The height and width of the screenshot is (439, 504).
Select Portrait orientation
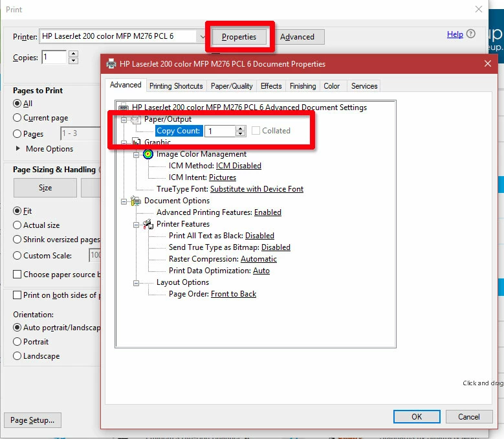(17, 341)
